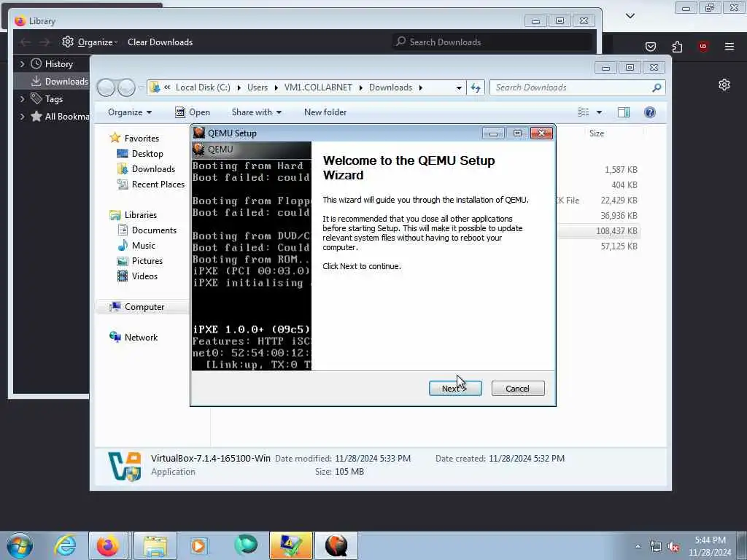Click Clear Downloads in Library window
This screenshot has width=747, height=560.
coord(160,42)
